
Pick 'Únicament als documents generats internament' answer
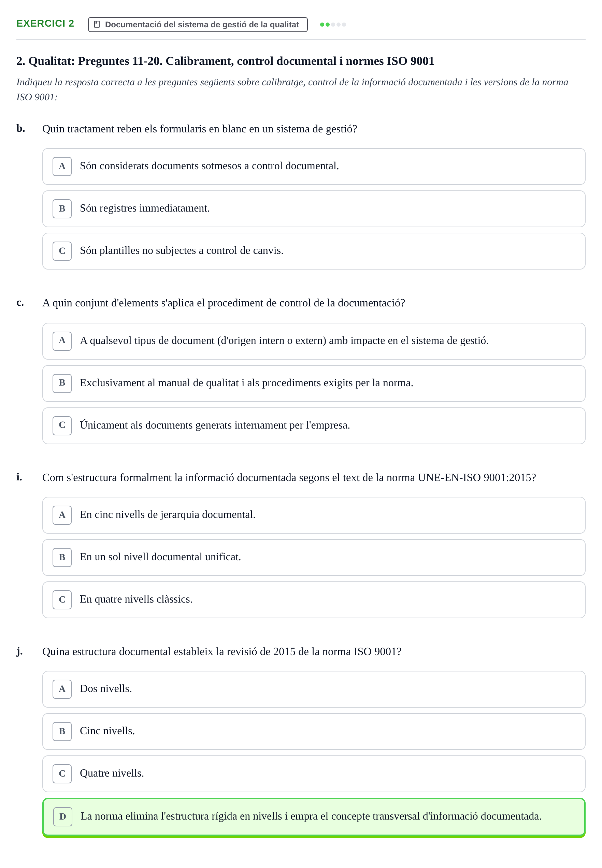313,425
